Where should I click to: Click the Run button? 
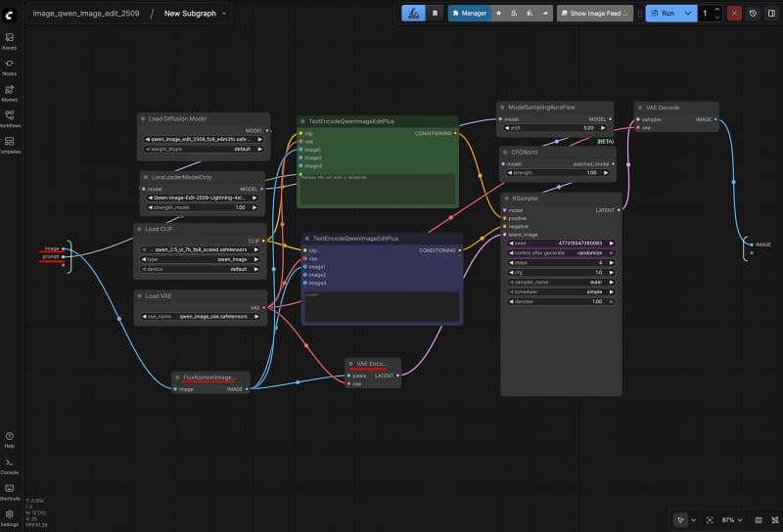(664, 14)
